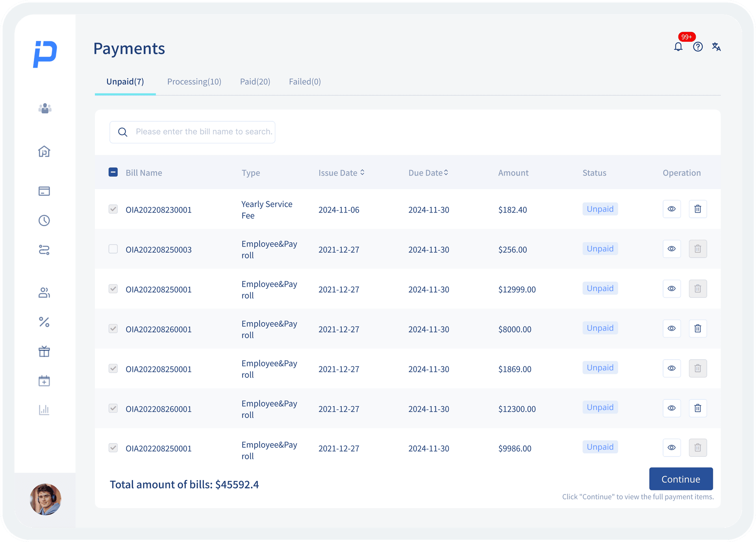The image size is (756, 542).
Task: Open the help question mark icon
Action: coord(698,47)
